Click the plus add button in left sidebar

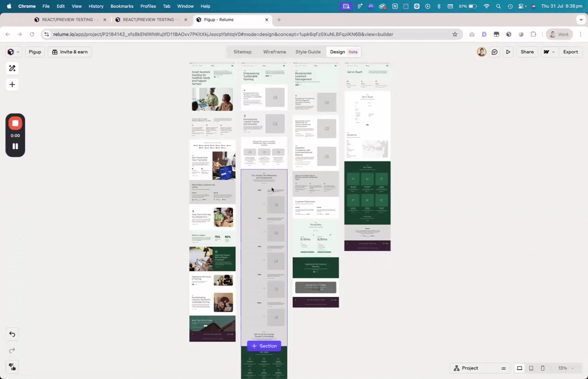[12, 84]
